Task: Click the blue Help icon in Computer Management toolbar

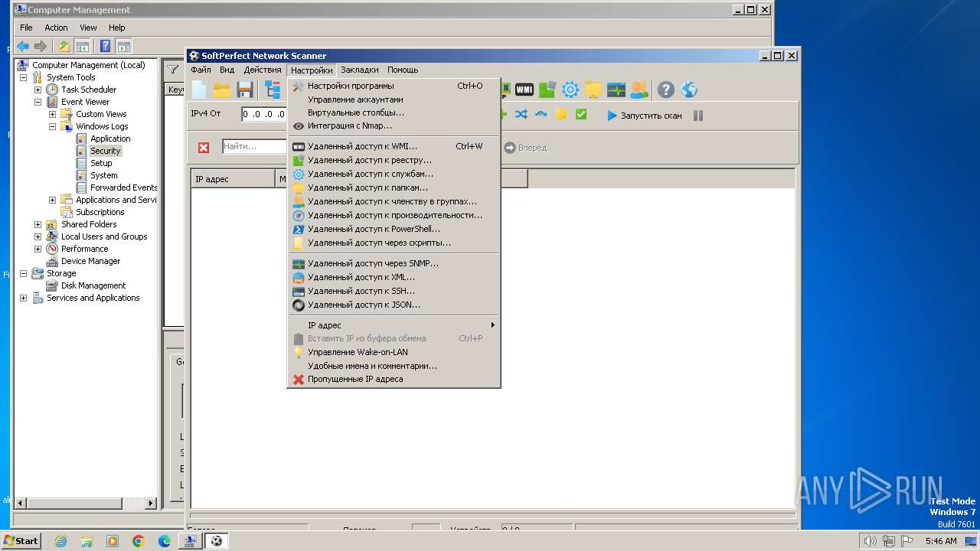Action: point(106,46)
